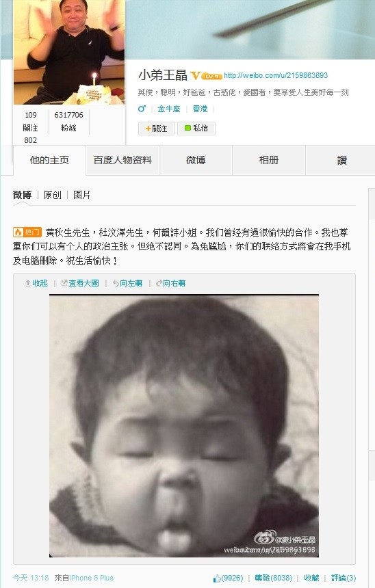The image size is (375, 588).
Task: Open the 微博 main tab
Action: coord(196,160)
